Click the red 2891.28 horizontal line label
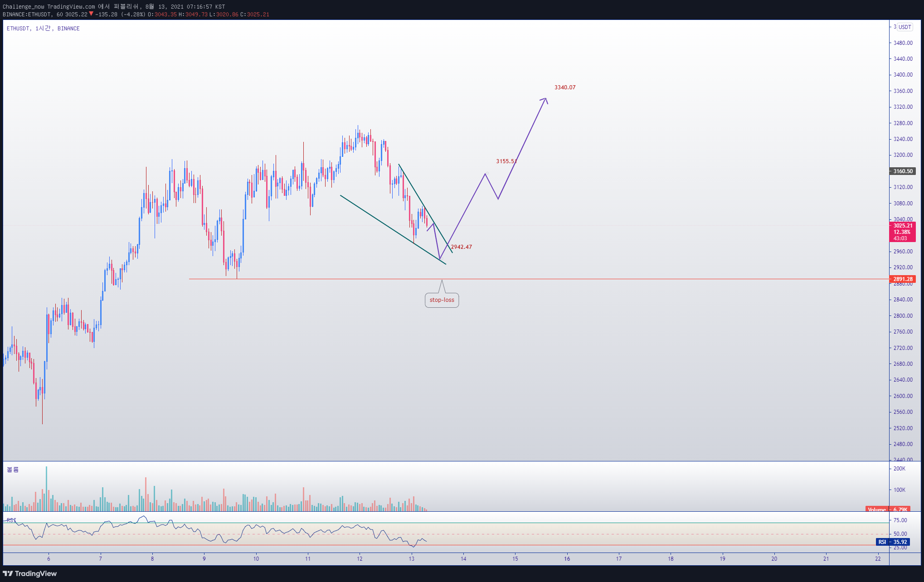924x582 pixels. coord(902,279)
